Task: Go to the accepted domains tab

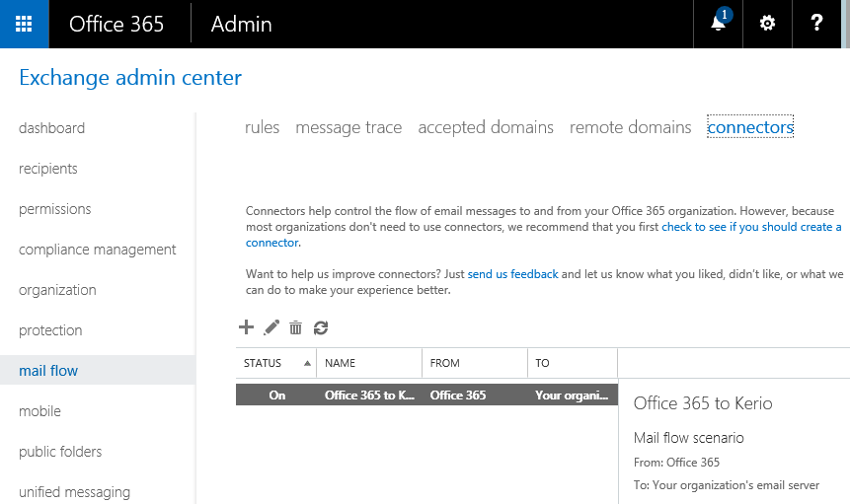Action: 486,127
